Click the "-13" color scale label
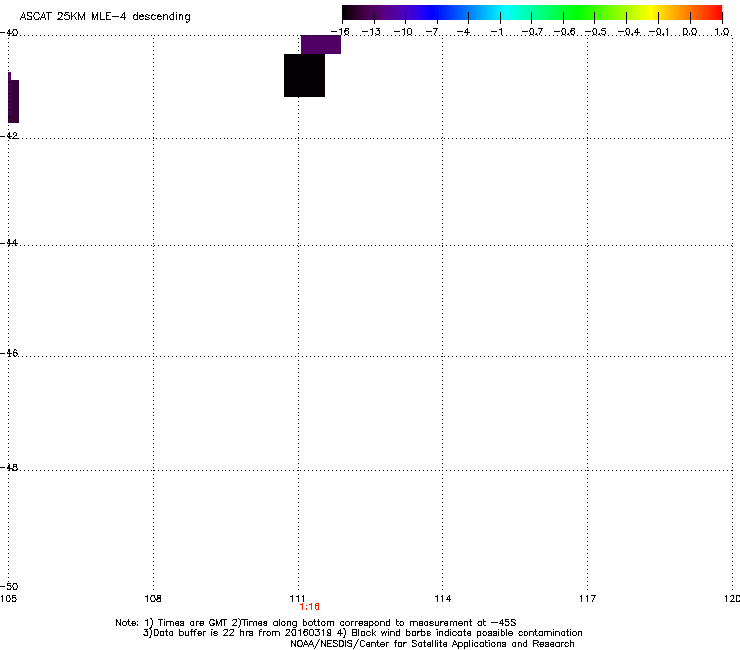 click(x=371, y=32)
